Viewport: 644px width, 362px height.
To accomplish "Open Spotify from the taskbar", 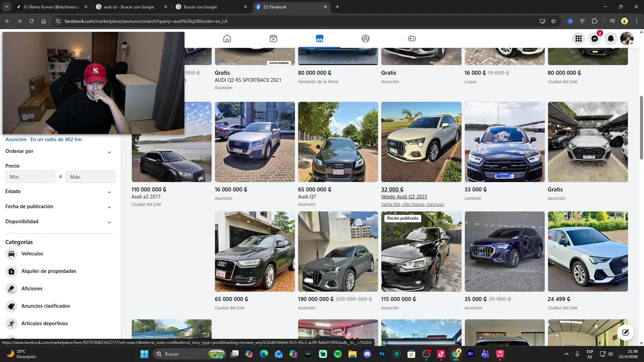I will coord(338,354).
